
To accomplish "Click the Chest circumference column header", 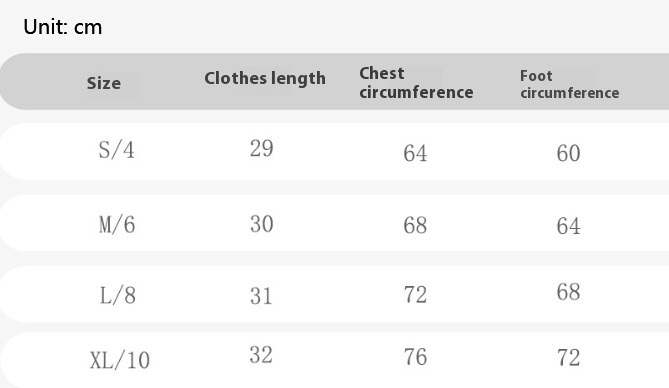I will 416,83.
